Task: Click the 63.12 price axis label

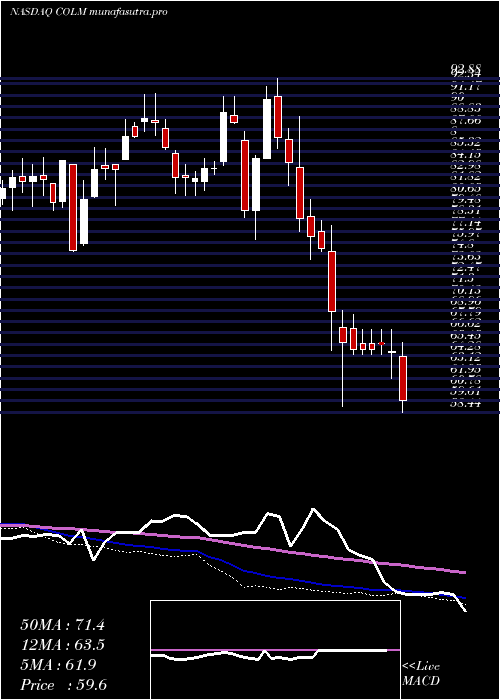Action: coord(466,359)
